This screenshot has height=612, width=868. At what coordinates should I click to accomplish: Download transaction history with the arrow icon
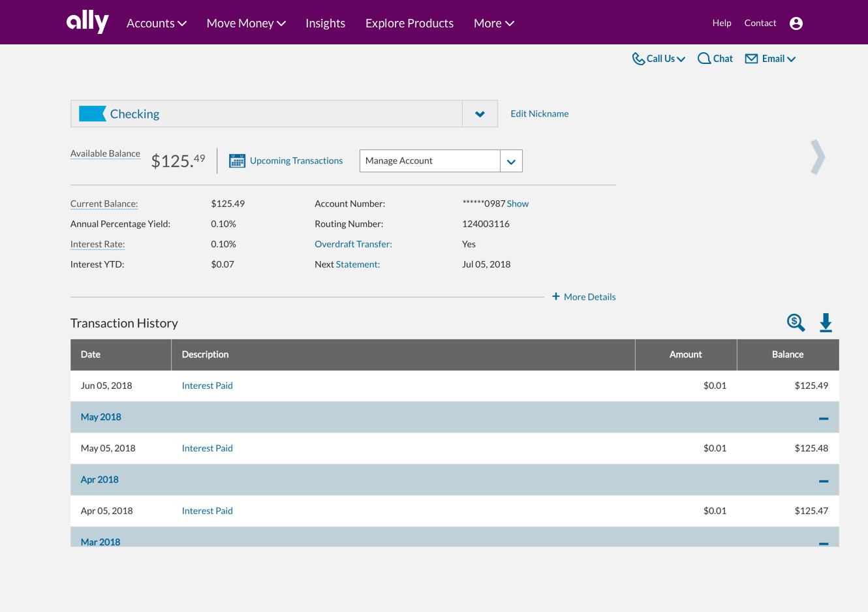[x=826, y=322]
